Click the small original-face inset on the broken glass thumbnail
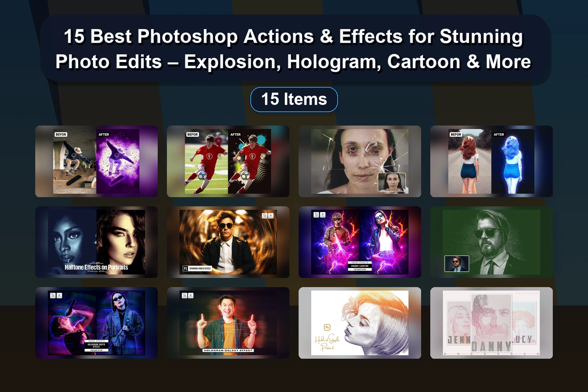This screenshot has height=392, width=588. [x=392, y=183]
